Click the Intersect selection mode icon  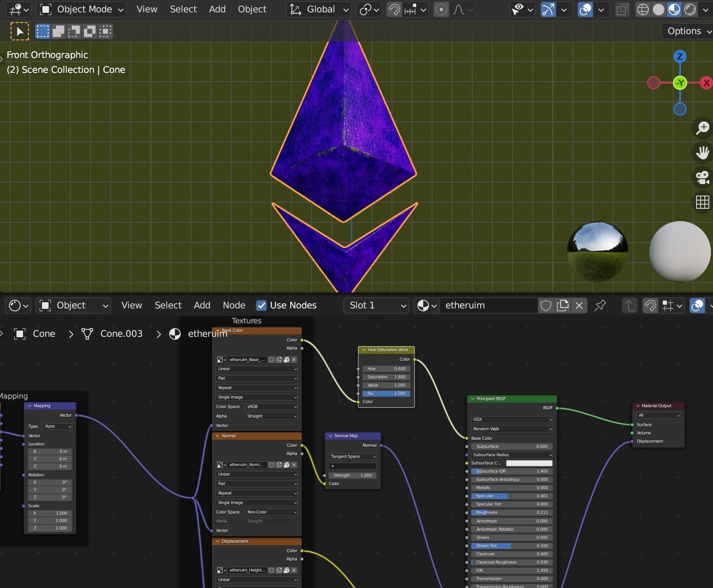tap(105, 31)
